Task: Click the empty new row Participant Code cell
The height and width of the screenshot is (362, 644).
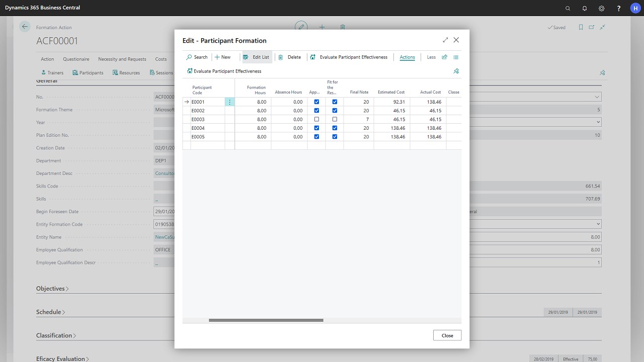Action: coord(207,145)
